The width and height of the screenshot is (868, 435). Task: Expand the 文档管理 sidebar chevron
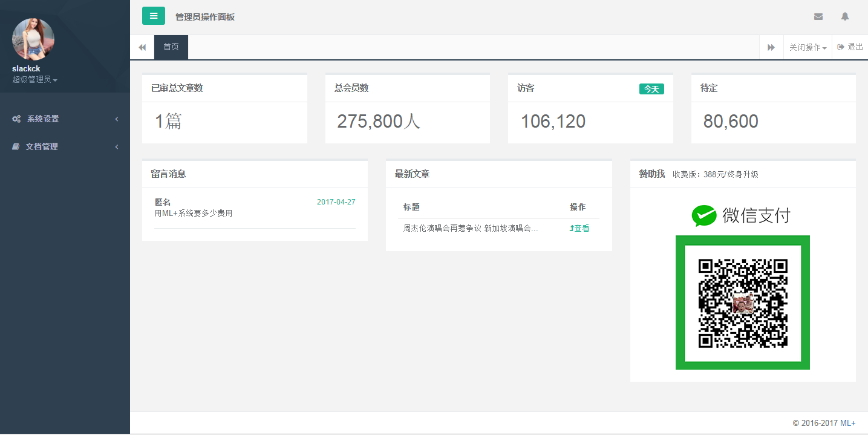pyautogui.click(x=117, y=146)
